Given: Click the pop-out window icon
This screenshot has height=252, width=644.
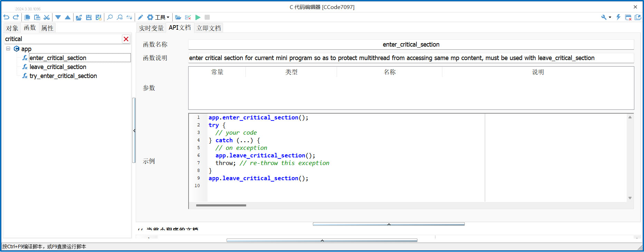Looking at the screenshot, I should click(x=638, y=17).
